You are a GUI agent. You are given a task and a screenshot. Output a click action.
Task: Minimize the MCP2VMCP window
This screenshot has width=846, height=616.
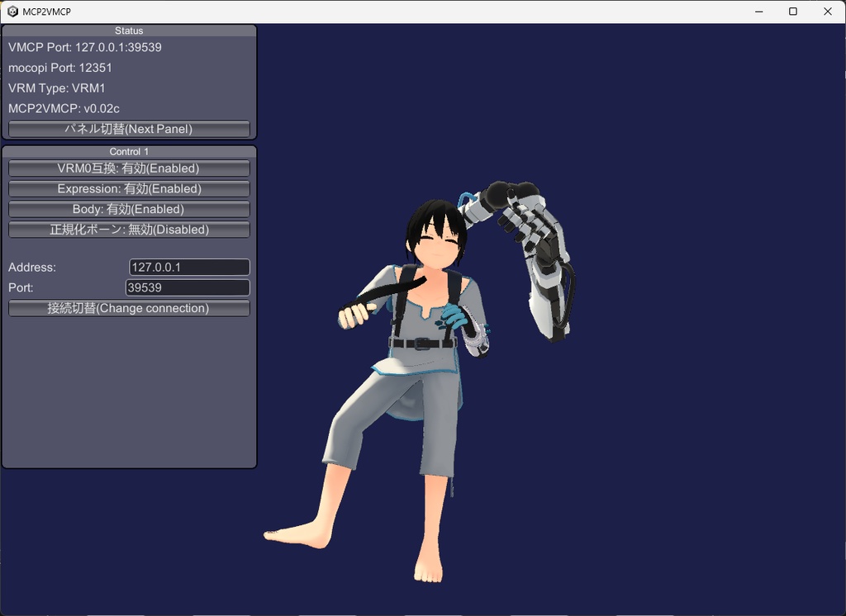[758, 12]
